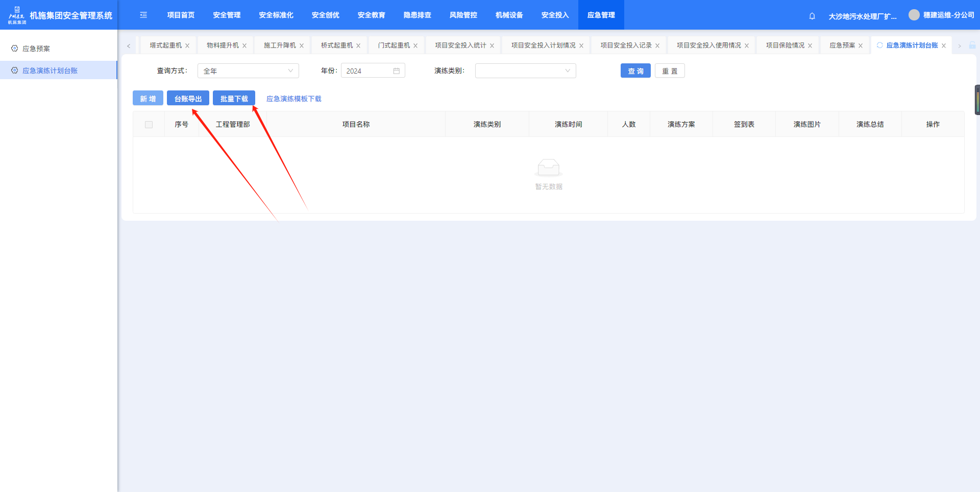Switch to the 项目保险情况 tab
Viewport: 980px width, 492px height.
[x=785, y=45]
